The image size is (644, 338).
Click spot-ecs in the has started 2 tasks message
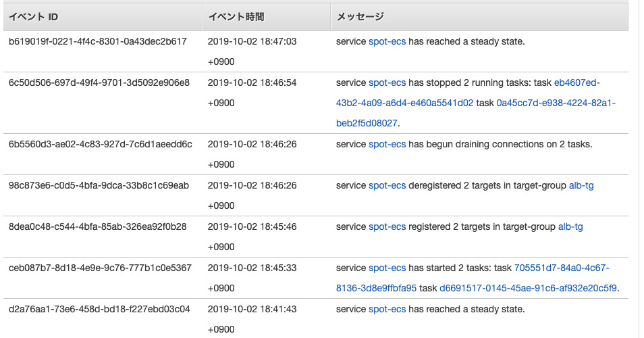click(387, 268)
